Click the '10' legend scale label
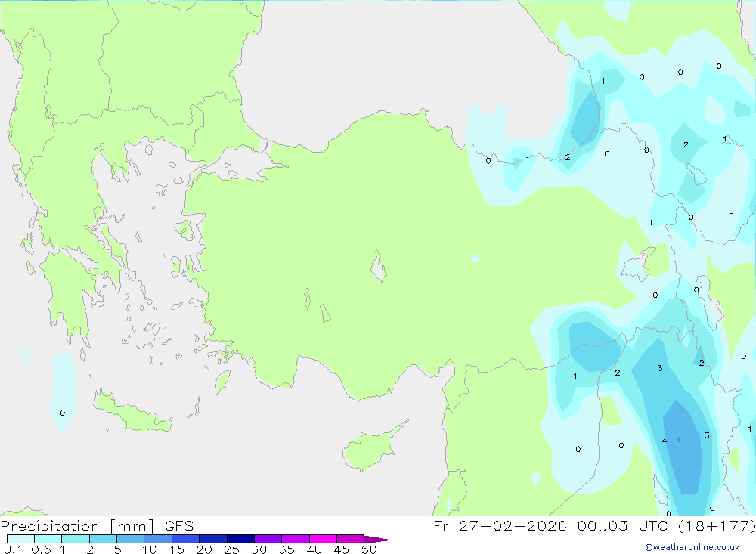Viewport: 756px width, 554px height. (150, 549)
